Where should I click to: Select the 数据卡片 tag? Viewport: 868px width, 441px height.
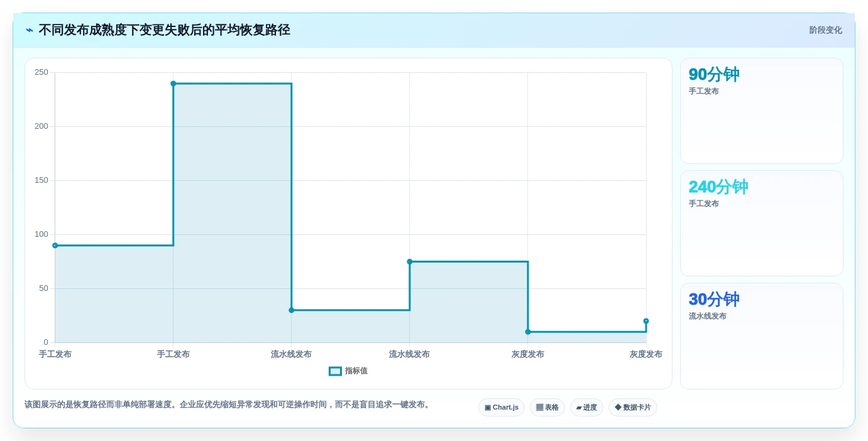click(633, 407)
